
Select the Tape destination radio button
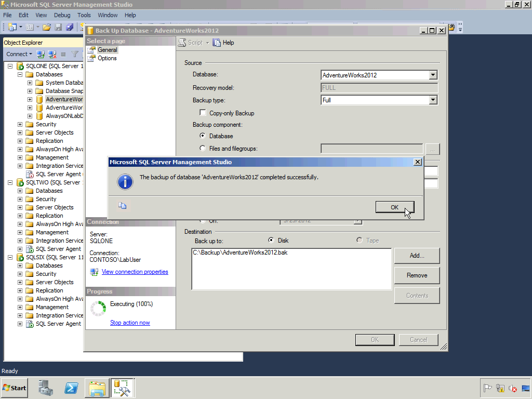click(x=360, y=240)
